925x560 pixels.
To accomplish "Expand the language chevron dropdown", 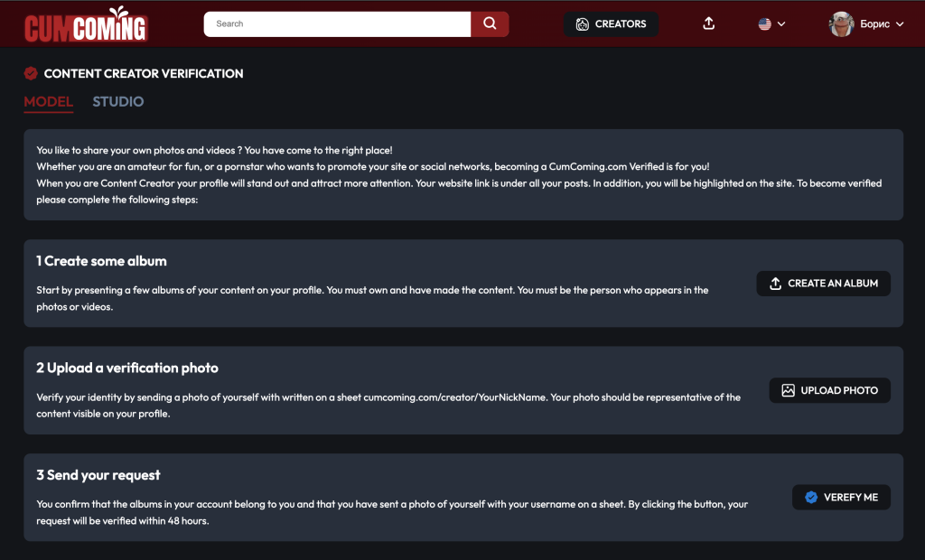I will click(781, 24).
